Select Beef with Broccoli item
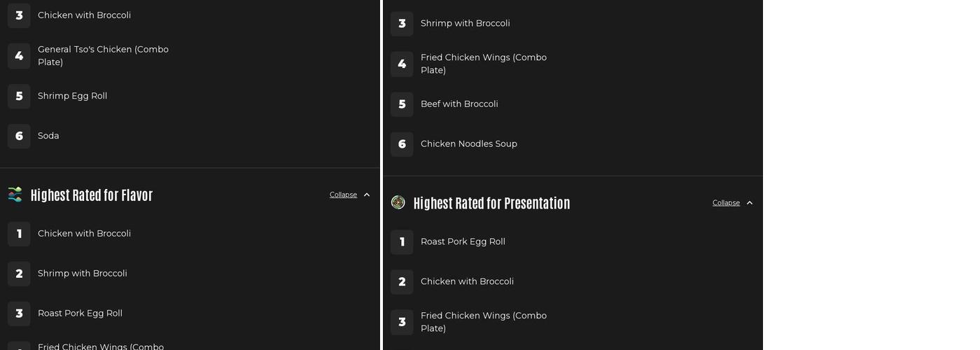980x350 pixels. (x=459, y=104)
